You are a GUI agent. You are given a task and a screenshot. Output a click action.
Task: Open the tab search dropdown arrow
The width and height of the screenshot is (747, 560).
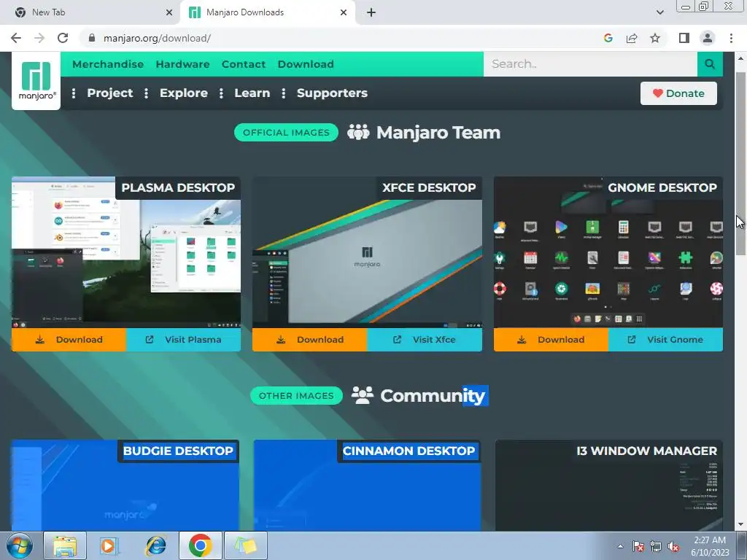(659, 12)
